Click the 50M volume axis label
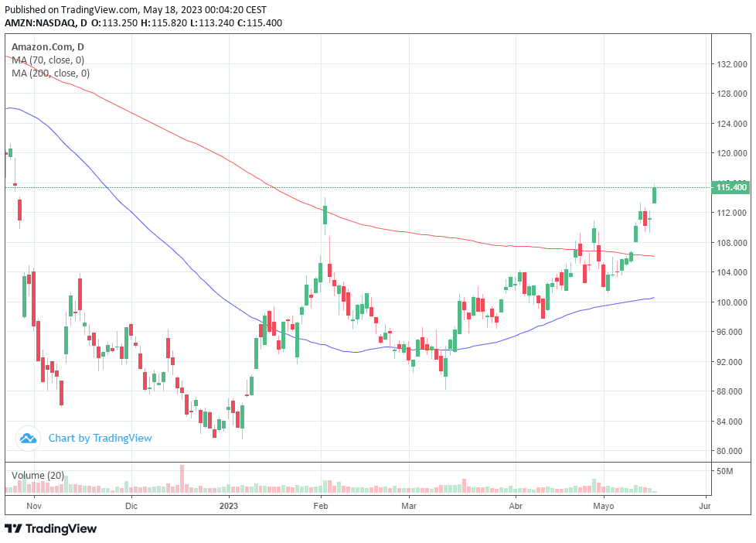 tap(724, 471)
